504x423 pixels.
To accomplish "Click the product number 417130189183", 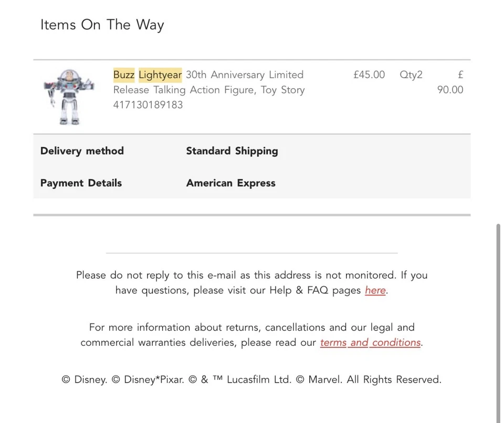I will point(148,104).
